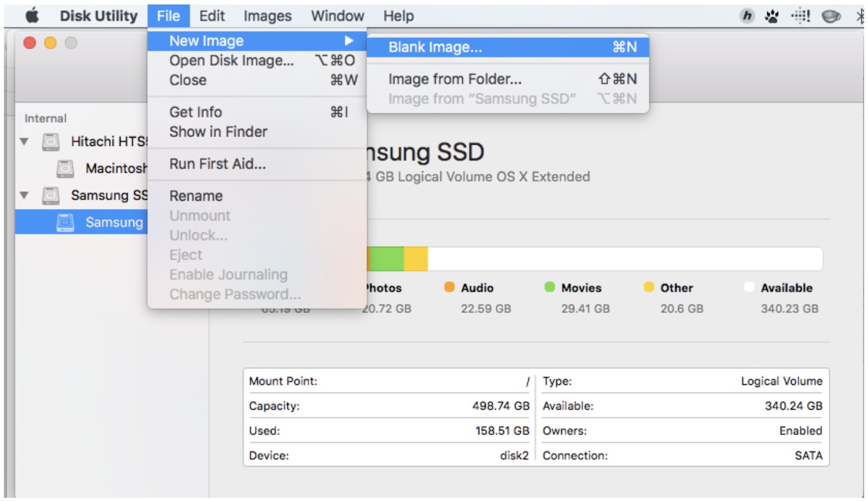Select Rename in the File menu
Viewport: 868px width, 501px height.
tap(257, 196)
